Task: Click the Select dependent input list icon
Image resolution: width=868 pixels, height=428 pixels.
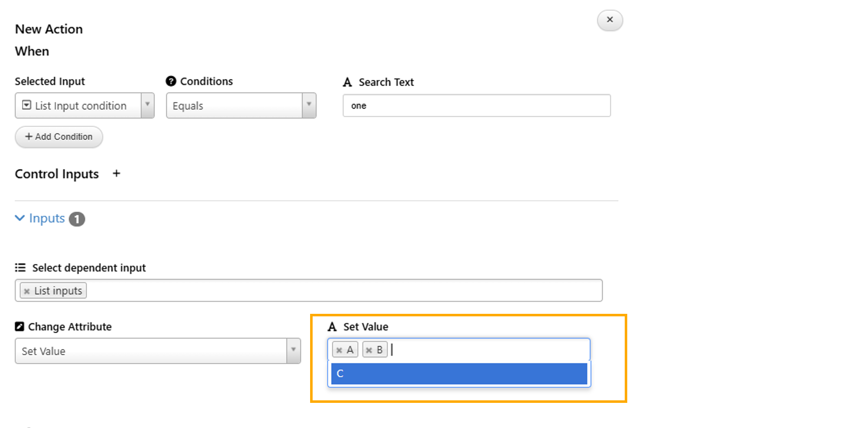Action: (20, 268)
